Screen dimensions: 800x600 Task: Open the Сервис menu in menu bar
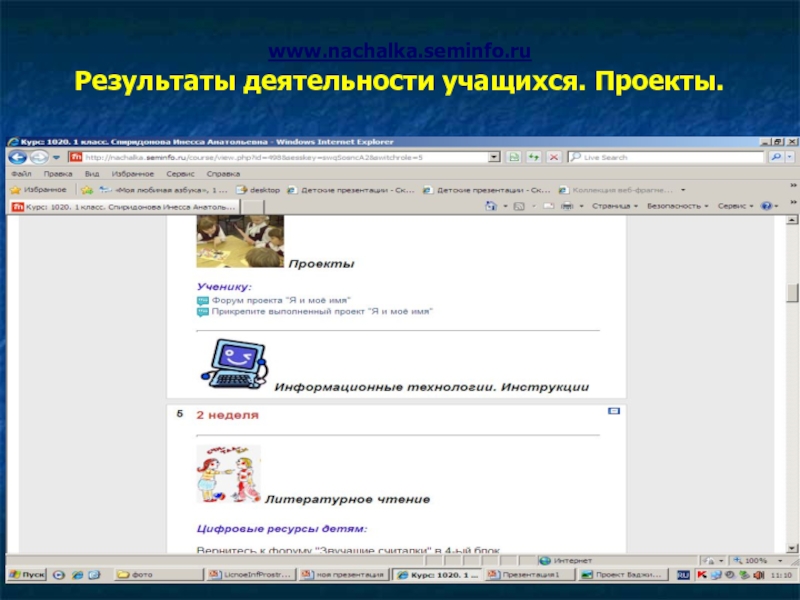[181, 173]
